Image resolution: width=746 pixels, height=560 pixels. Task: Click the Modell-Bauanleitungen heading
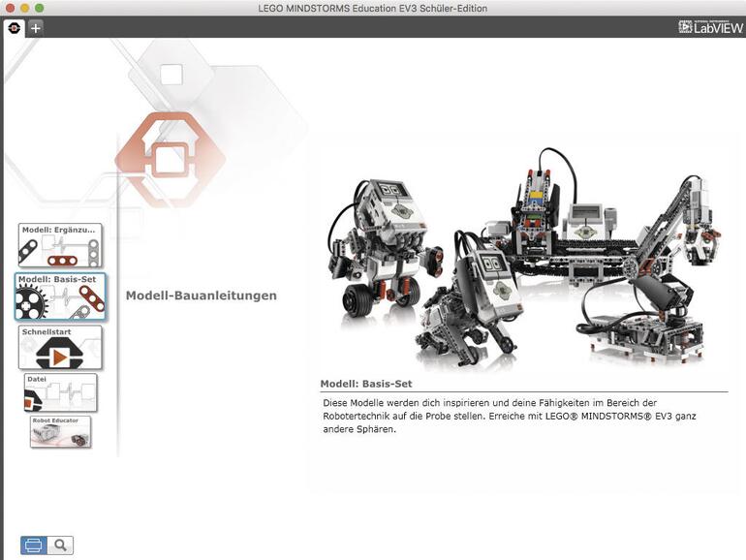[202, 296]
